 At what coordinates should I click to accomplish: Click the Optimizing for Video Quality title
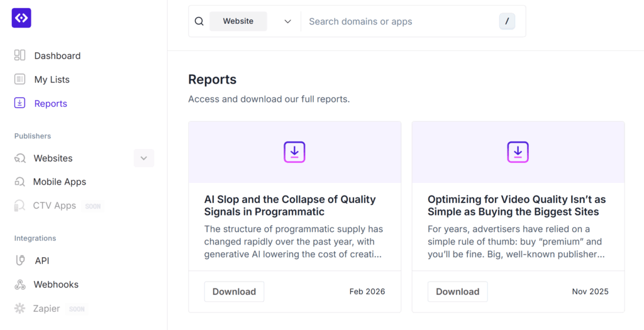tap(517, 206)
